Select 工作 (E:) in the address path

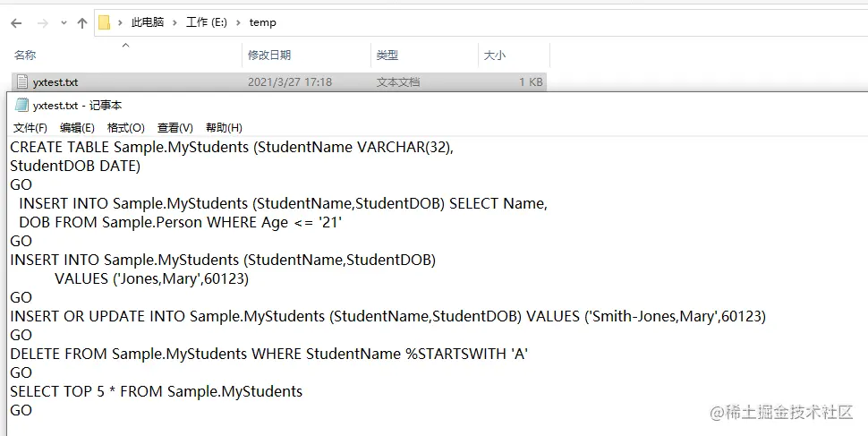(x=207, y=22)
